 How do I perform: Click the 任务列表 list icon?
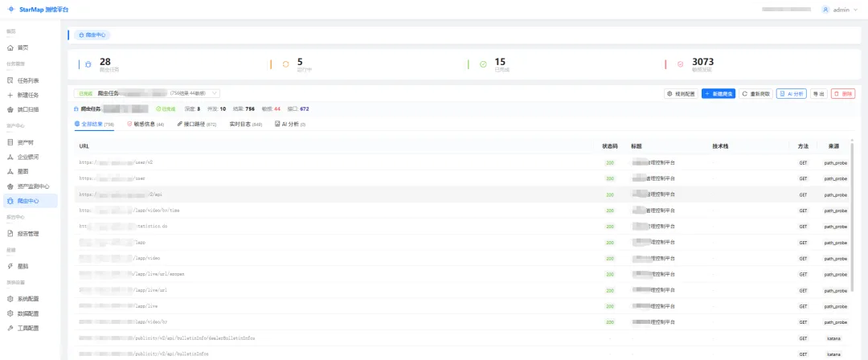(x=10, y=80)
